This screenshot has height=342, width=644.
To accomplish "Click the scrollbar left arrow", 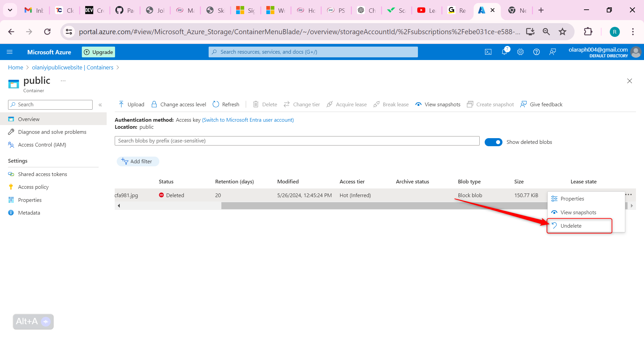I will coord(119,206).
